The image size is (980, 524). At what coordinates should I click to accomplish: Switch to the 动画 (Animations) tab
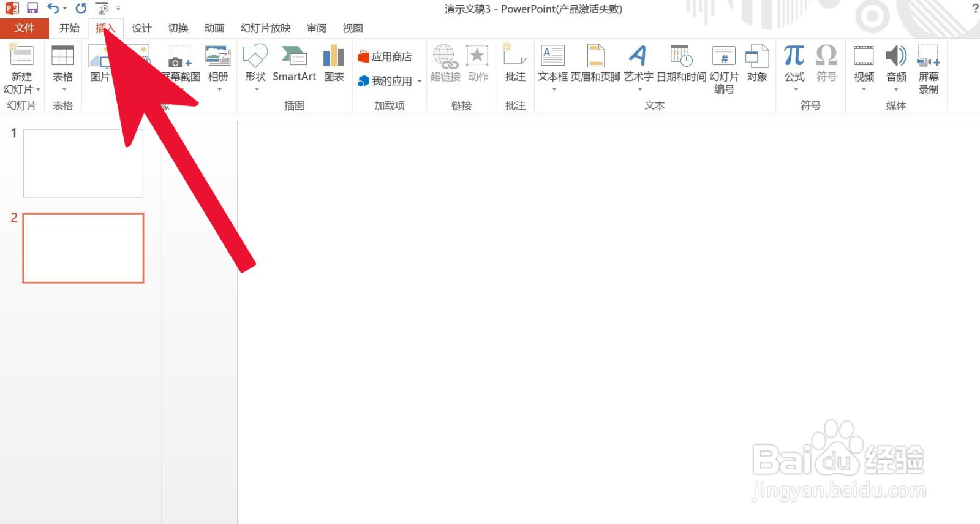pyautogui.click(x=214, y=28)
